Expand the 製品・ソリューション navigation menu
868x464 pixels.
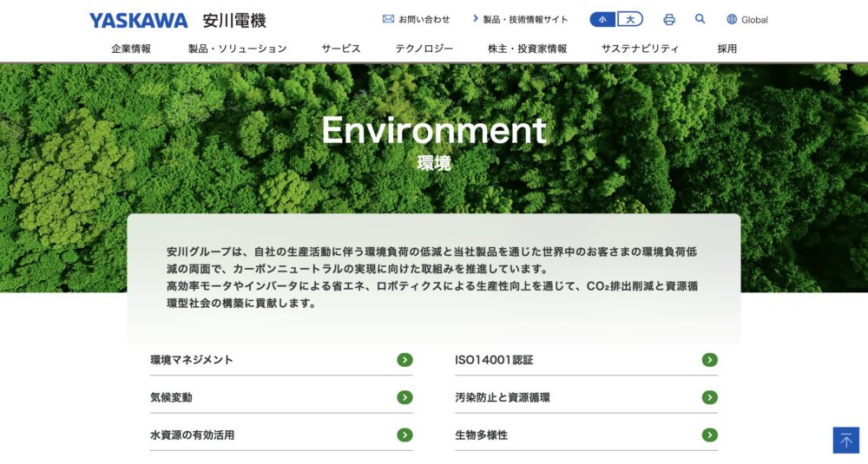coord(237,49)
